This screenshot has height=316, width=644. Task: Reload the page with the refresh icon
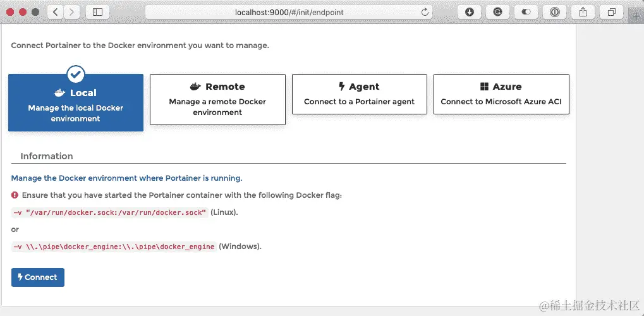tap(425, 12)
